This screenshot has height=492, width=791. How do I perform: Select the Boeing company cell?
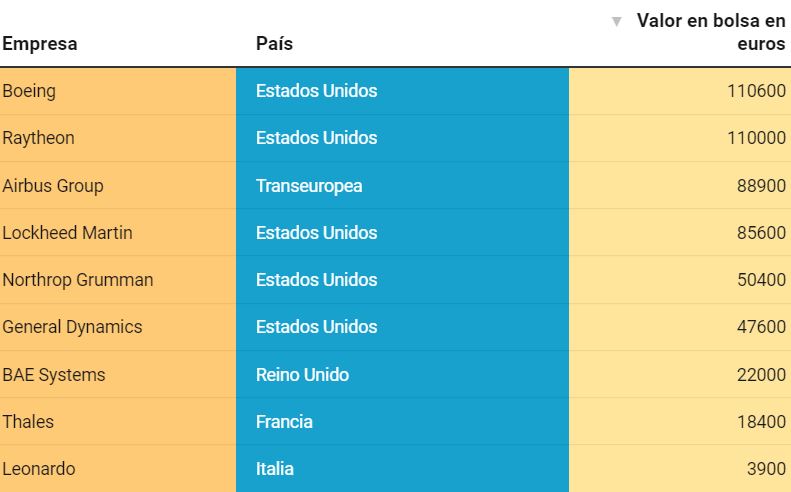118,91
